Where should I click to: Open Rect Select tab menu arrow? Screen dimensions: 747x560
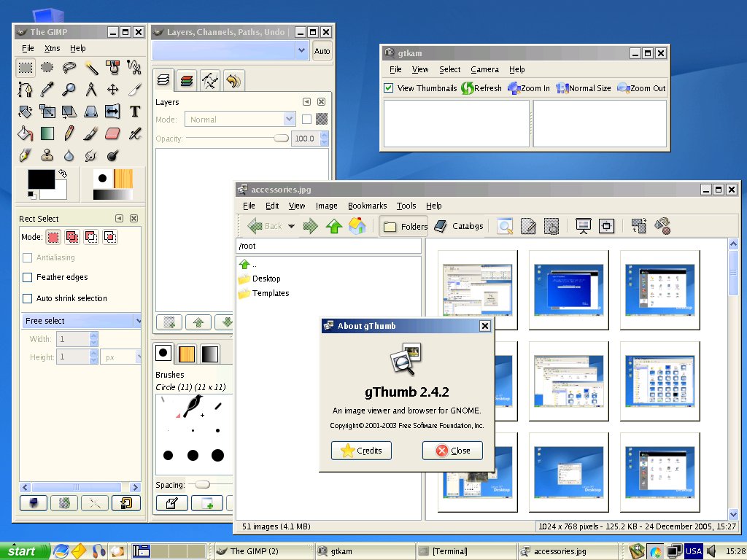[119, 218]
